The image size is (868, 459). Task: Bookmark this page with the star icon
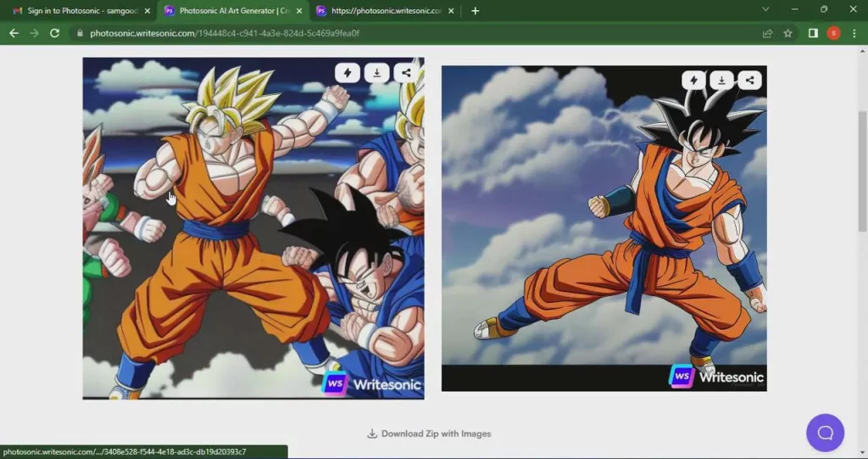[x=787, y=33]
